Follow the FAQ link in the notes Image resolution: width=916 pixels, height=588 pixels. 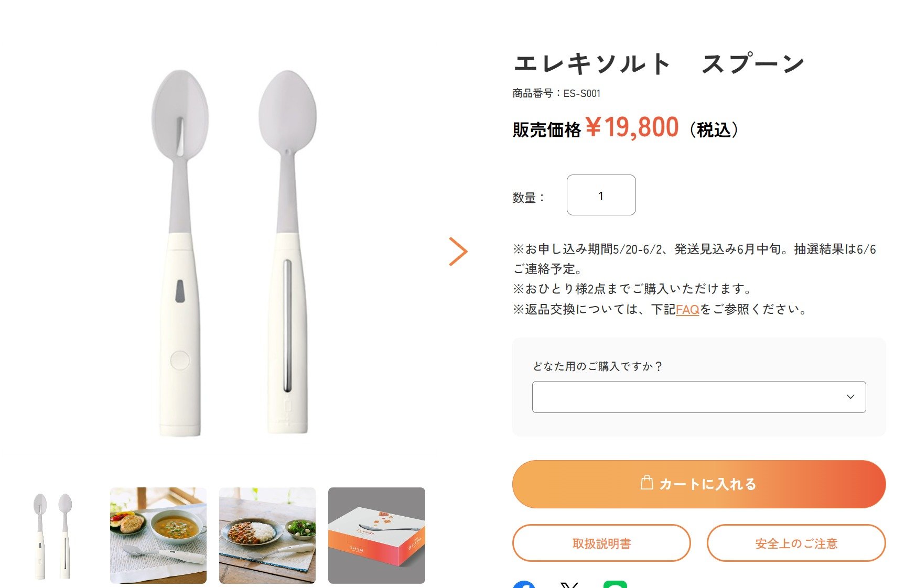pyautogui.click(x=687, y=310)
